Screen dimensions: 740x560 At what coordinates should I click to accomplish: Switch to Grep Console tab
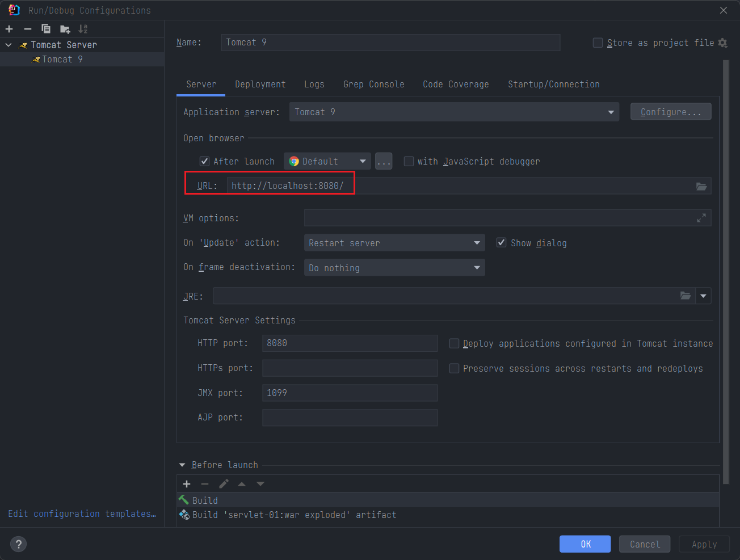(374, 84)
